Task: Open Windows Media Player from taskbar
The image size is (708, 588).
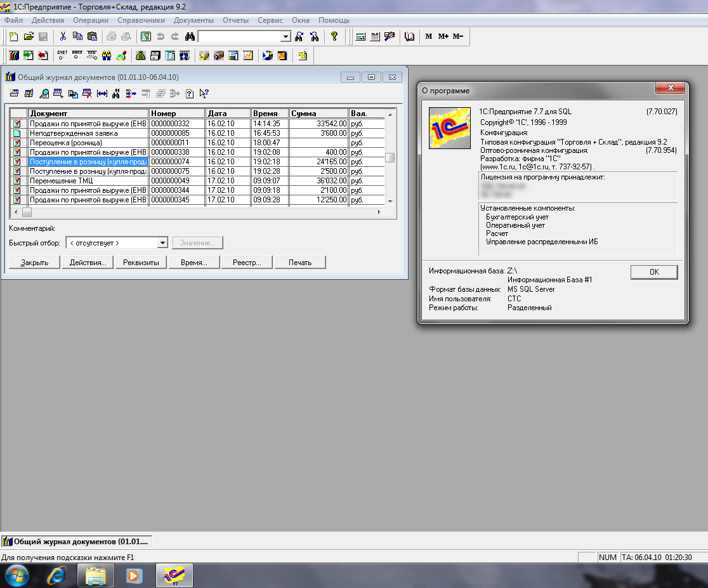Action: [134, 576]
